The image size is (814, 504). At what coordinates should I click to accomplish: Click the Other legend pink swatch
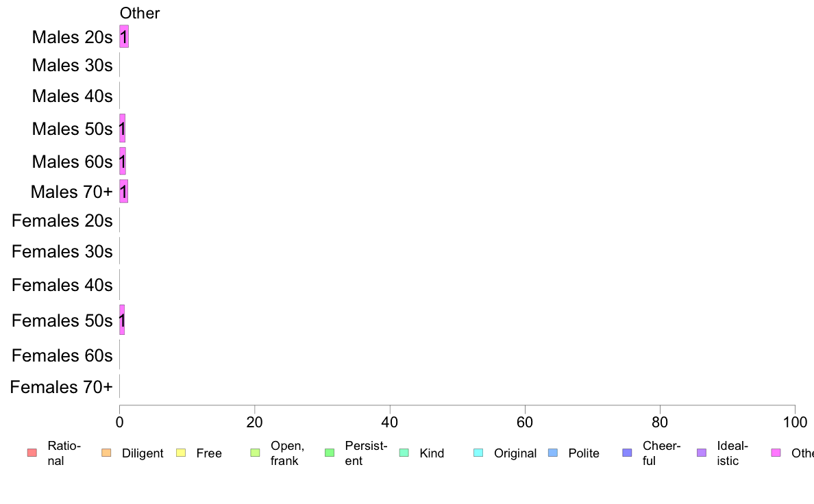(776, 453)
